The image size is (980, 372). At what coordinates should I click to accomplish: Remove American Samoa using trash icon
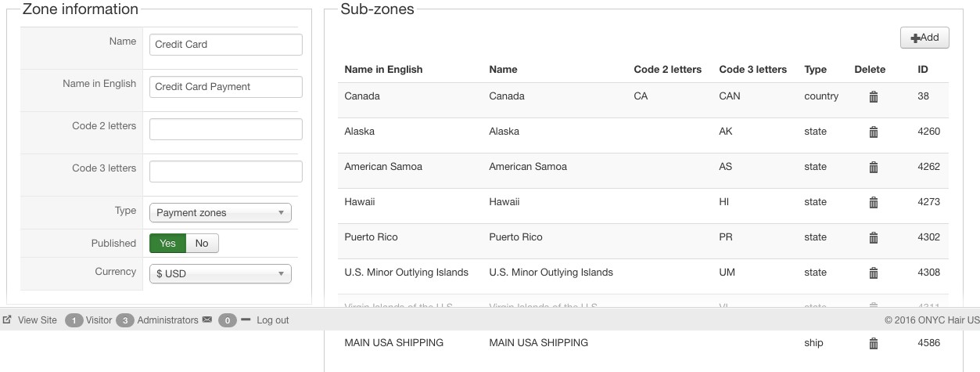[874, 168]
